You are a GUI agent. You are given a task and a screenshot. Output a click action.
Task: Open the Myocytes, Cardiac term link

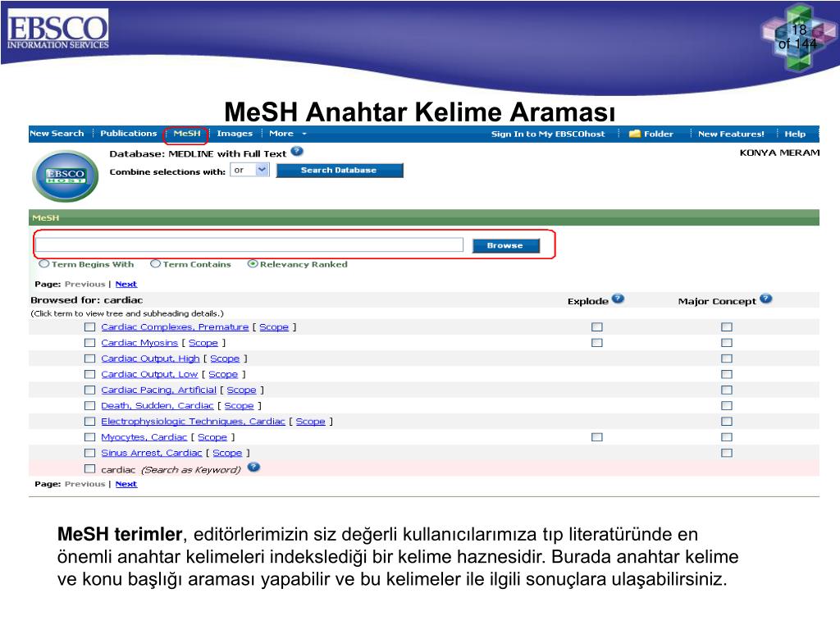[144, 437]
